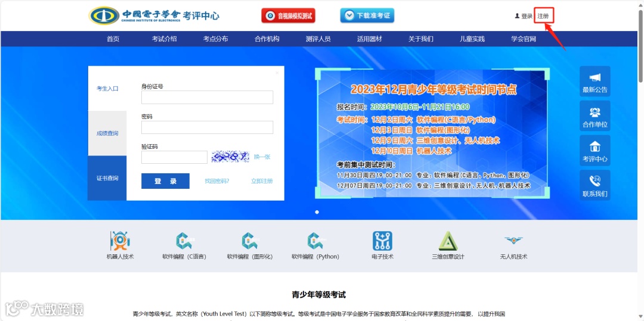Click the blue 登 录 button
644x321 pixels.
[166, 181]
